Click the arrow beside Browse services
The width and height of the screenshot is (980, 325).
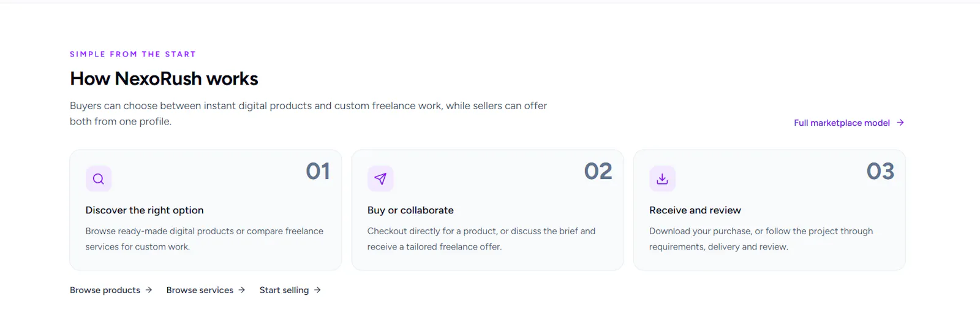242,290
